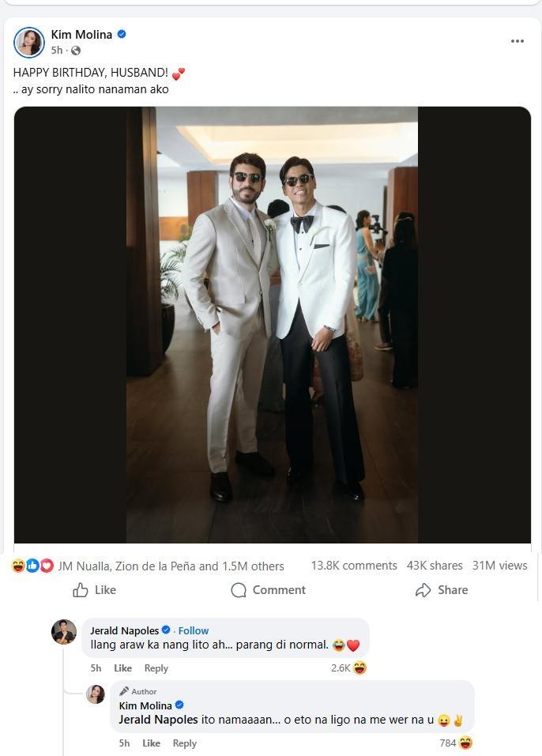
Task: Click the Comment speech bubble button
Action: [x=268, y=590]
